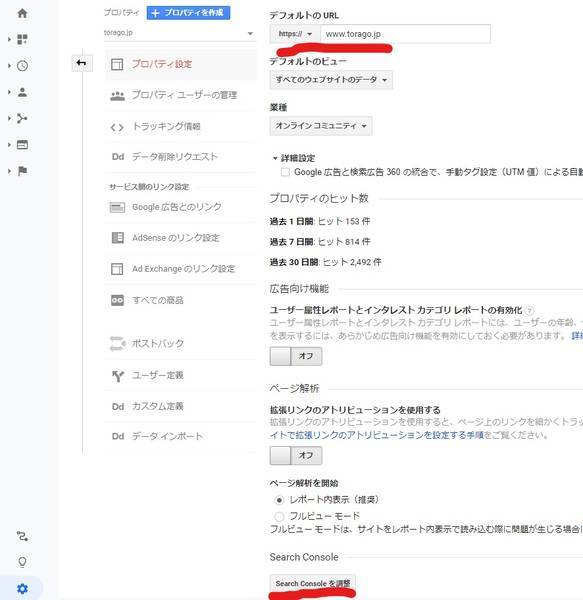Select すべての商品 menu item

[180, 300]
